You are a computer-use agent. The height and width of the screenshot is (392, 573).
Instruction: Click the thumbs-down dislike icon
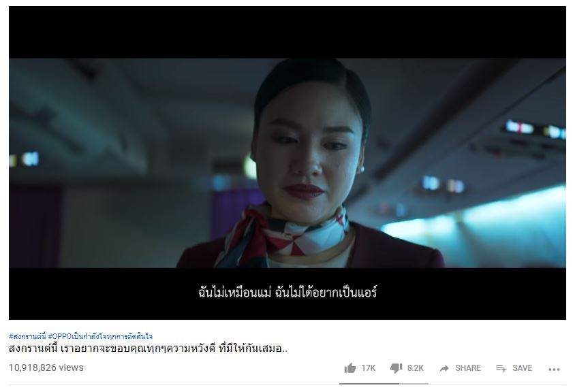[396, 368]
